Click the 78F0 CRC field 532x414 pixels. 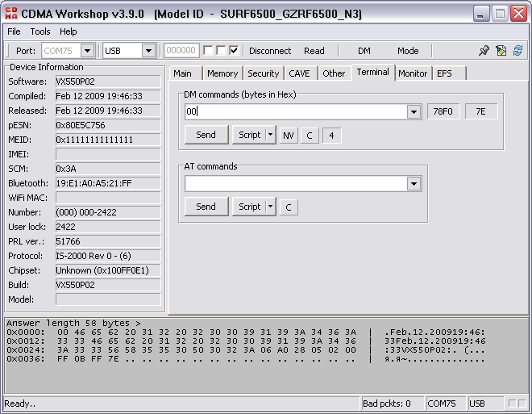(443, 111)
